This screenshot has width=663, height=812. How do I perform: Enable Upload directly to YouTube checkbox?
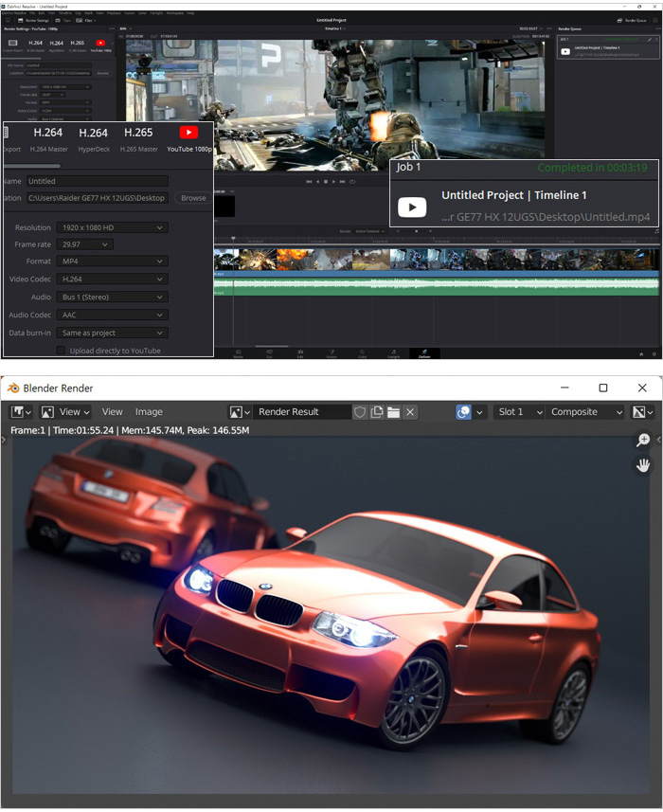(61, 351)
